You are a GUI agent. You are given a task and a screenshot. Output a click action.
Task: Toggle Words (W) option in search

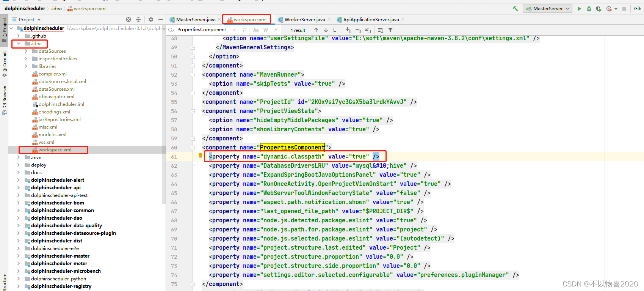pos(266,30)
